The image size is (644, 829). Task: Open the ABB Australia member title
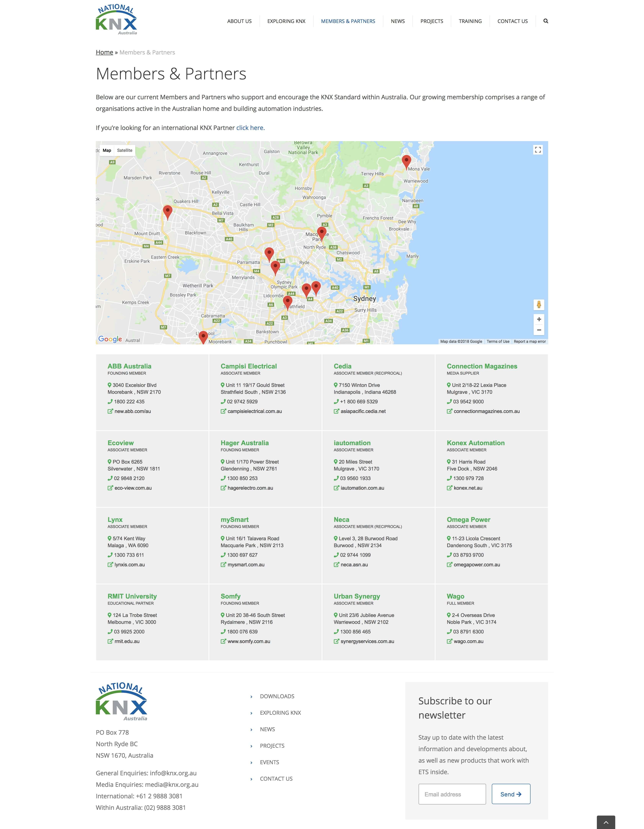pyautogui.click(x=129, y=366)
